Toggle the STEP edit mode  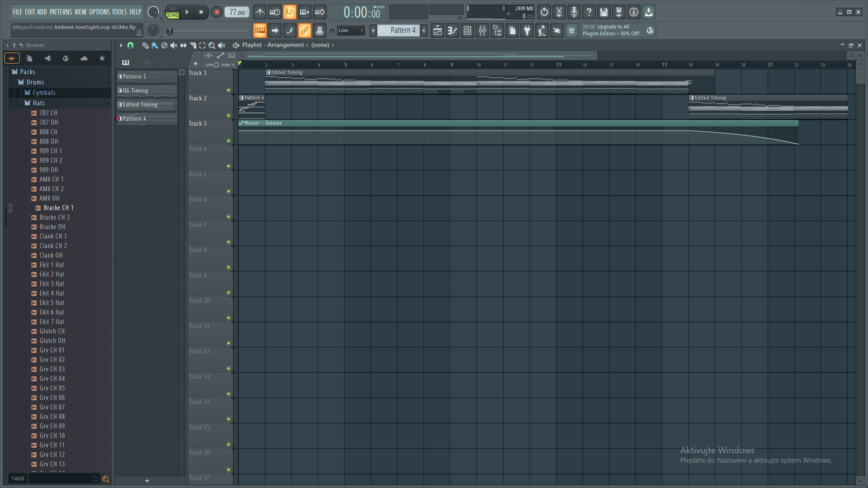point(212,65)
